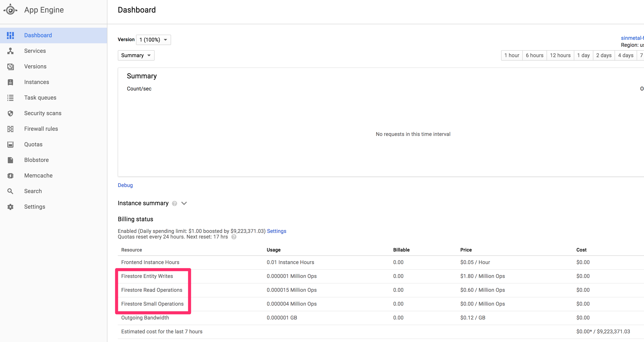
Task: Click the Search magnifier icon
Action: [x=10, y=191]
